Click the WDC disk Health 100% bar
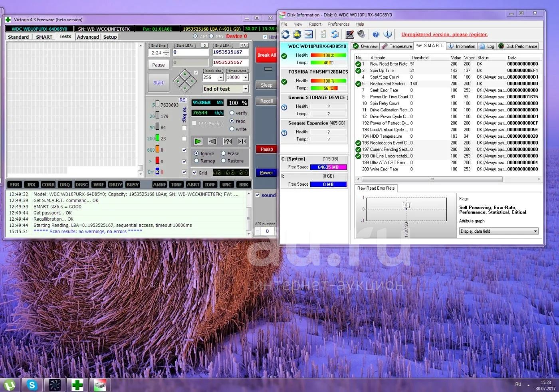The image size is (559, 392). (328, 55)
